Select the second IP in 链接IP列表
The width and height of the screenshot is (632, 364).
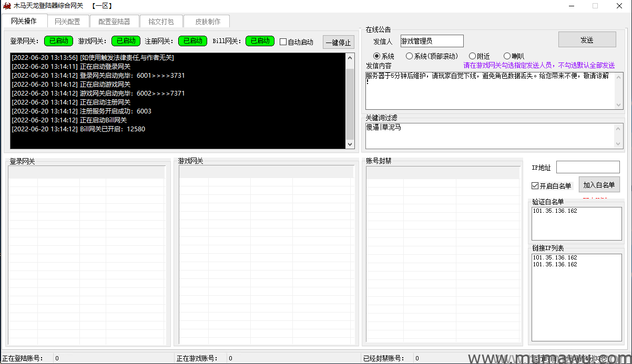pyautogui.click(x=555, y=265)
